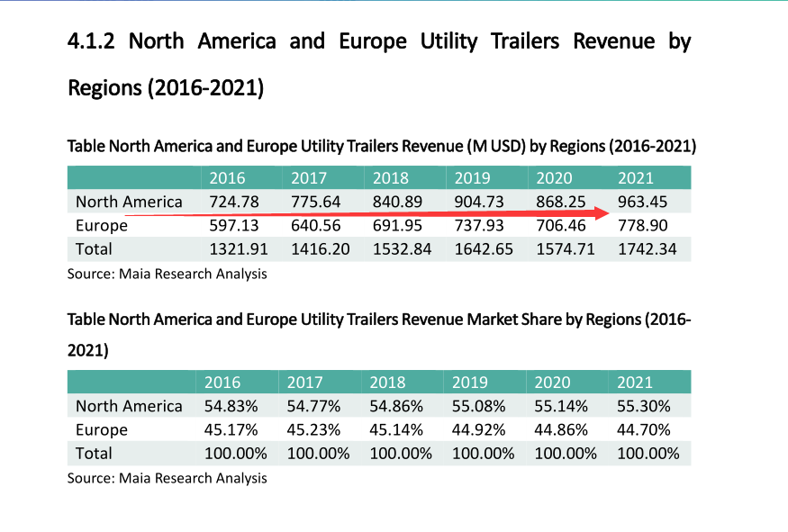Click Europe 2017 revenue 640.56
788x532 pixels.
tap(315, 225)
